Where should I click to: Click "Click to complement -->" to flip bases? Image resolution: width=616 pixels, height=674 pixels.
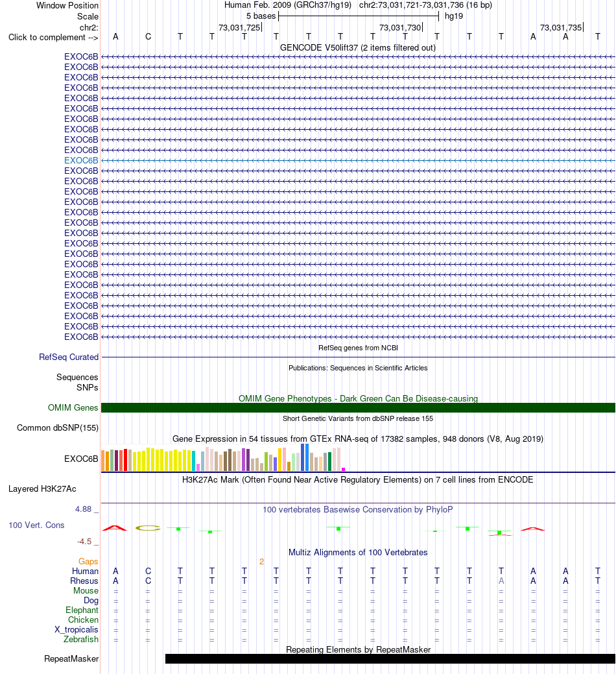coord(53,38)
